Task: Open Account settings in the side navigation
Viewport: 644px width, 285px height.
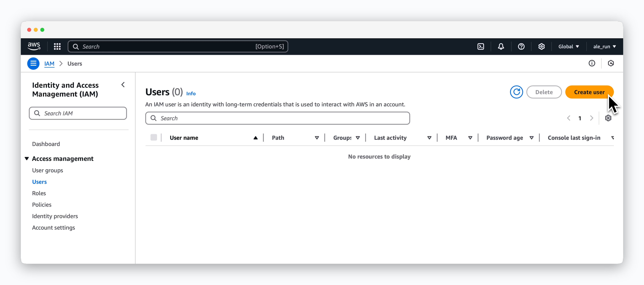Action: [54, 228]
